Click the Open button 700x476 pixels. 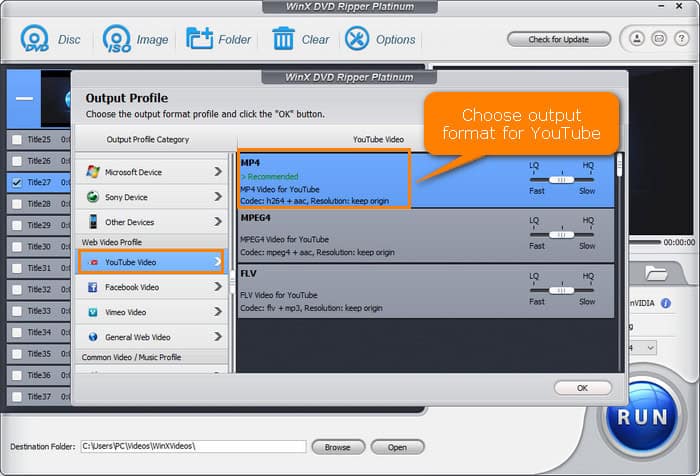[x=397, y=447]
